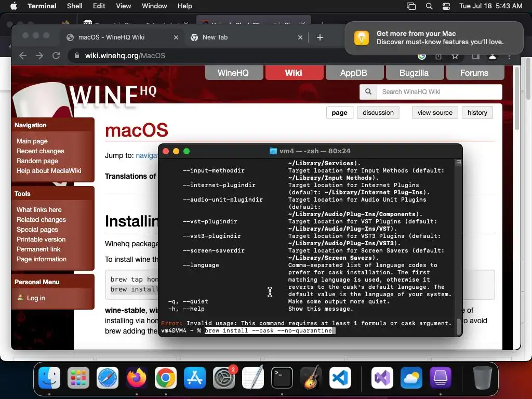This screenshot has width=532, height=399.
Task: Click the date and time in menu bar
Action: (490, 6)
